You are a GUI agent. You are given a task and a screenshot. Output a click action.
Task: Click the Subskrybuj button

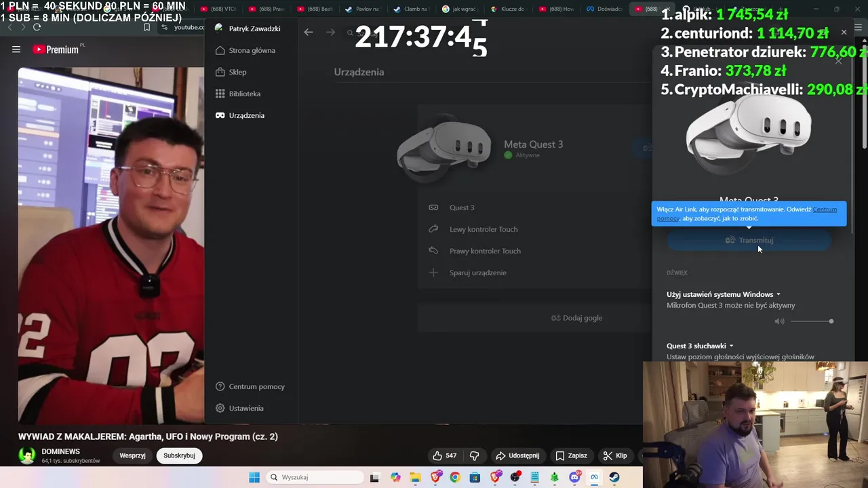[179, 455]
